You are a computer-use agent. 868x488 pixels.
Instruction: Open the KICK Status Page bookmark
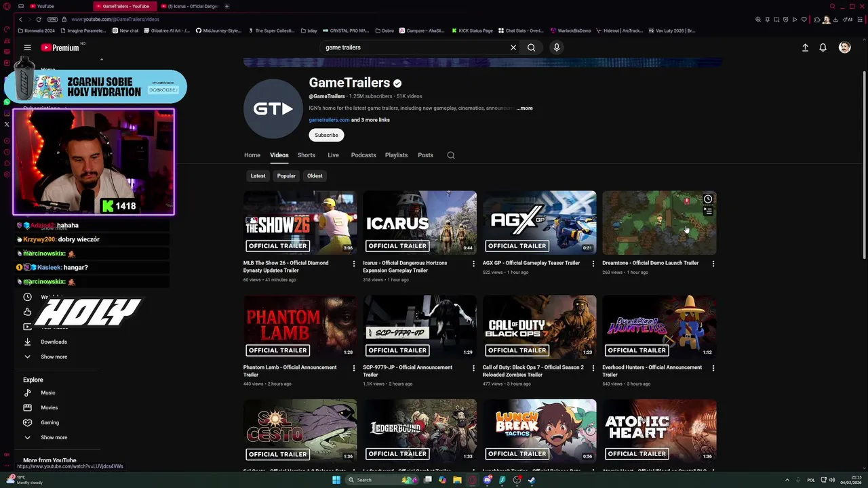click(471, 30)
